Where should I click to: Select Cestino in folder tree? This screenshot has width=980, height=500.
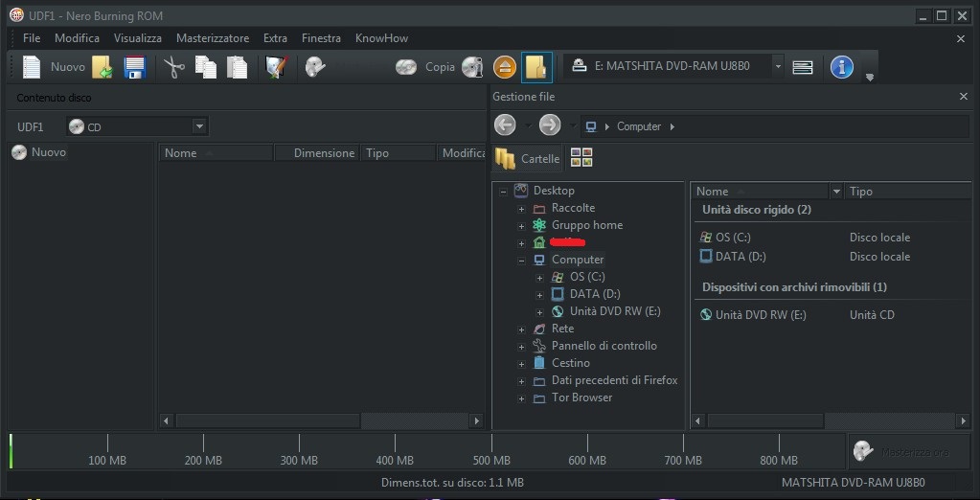tap(571, 362)
